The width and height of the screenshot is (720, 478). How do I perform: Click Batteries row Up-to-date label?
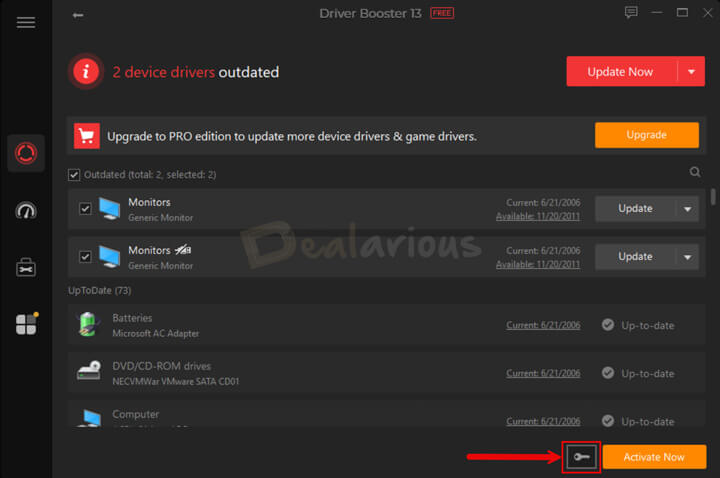click(x=647, y=326)
